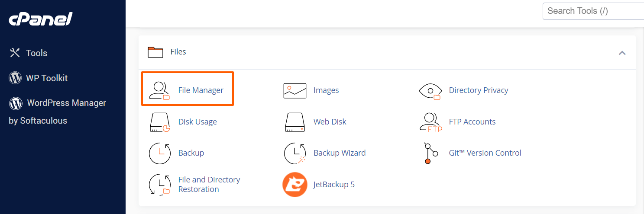Click the Directory Privacy eye icon
The width and height of the screenshot is (644, 214).
430,91
